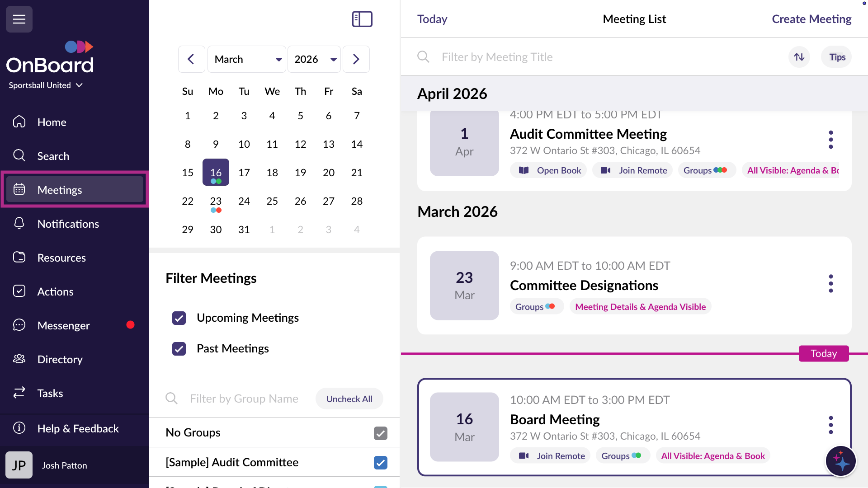Click the sort order icon beside Tips

(x=799, y=56)
